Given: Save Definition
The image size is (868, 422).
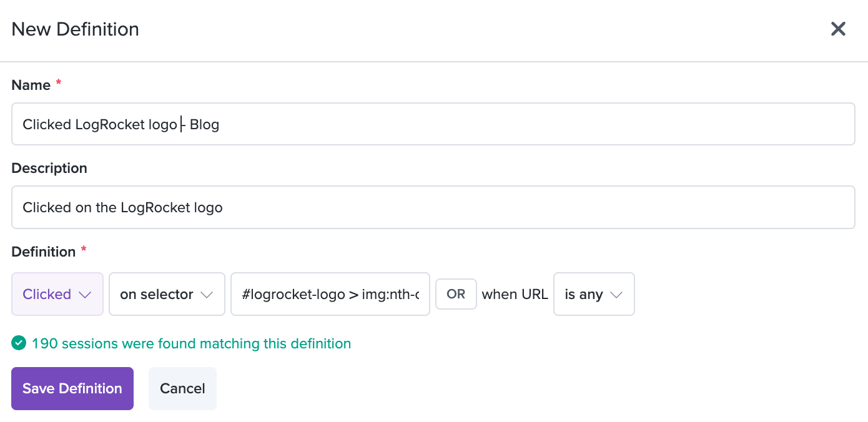Looking at the screenshot, I should [72, 388].
